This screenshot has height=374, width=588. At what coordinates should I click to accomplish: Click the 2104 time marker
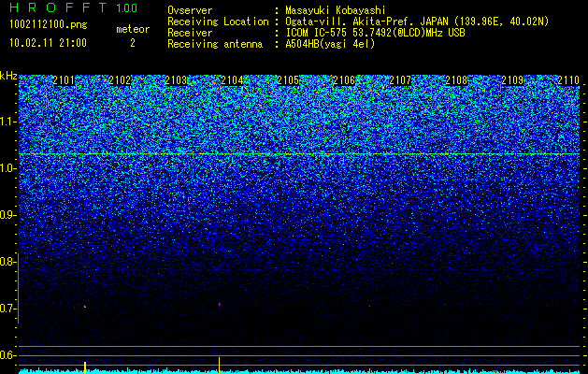[x=232, y=80]
